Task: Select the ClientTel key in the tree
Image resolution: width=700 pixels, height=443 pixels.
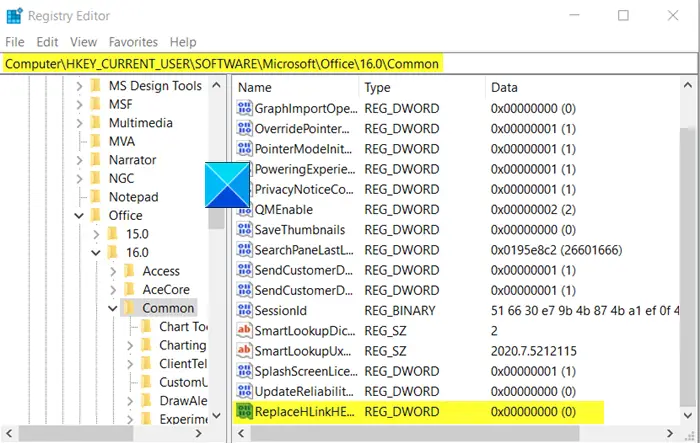Action: [x=183, y=364]
